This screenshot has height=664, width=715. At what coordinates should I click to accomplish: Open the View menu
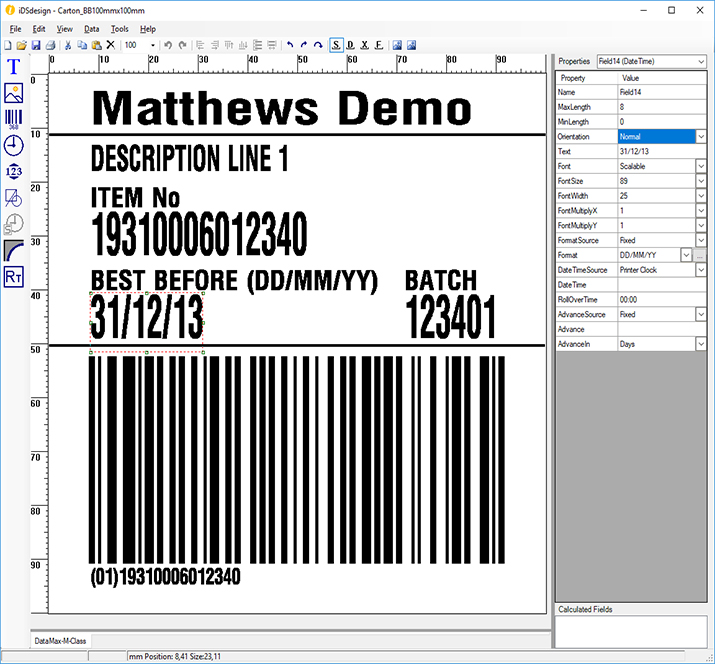click(64, 29)
